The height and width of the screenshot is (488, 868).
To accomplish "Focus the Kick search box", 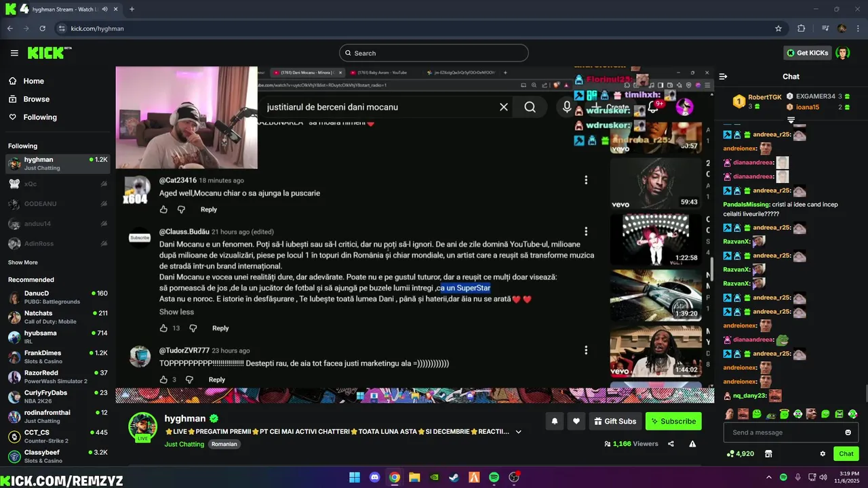I will tap(434, 53).
